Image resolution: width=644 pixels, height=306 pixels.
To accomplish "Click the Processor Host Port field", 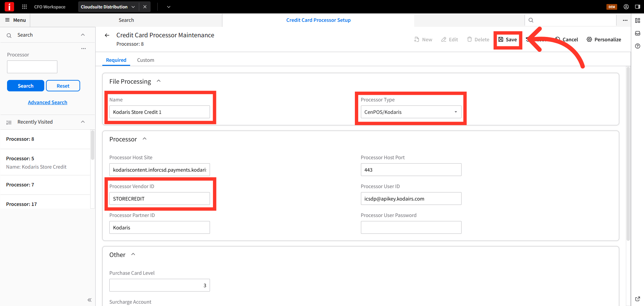I will pos(411,170).
